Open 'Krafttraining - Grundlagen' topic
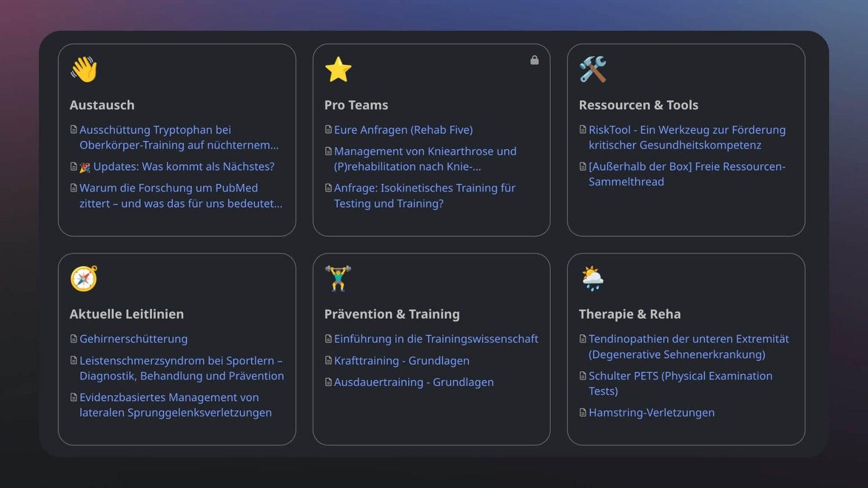 click(402, 361)
